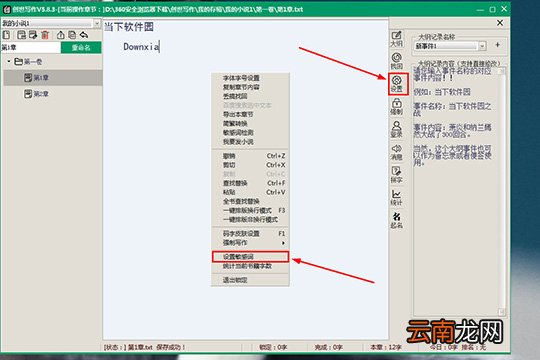Click the Downxia text in the editor
Viewport: 540px width, 360px height.
[141, 47]
